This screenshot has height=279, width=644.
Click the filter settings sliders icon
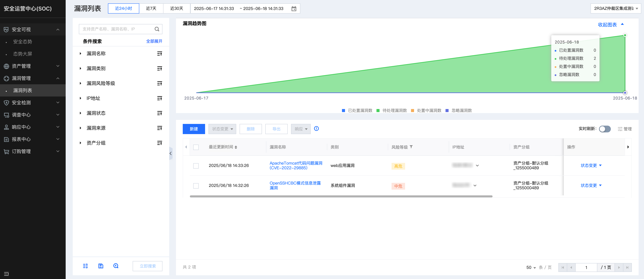(x=85, y=266)
